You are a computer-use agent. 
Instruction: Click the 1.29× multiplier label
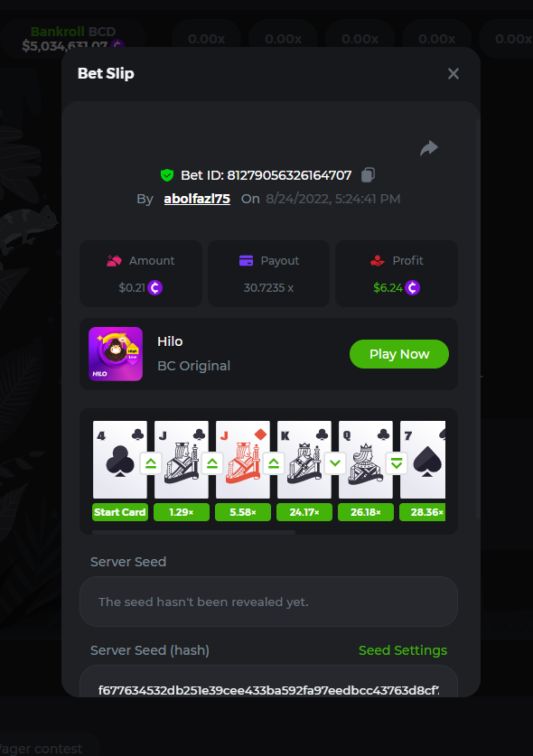click(x=182, y=512)
